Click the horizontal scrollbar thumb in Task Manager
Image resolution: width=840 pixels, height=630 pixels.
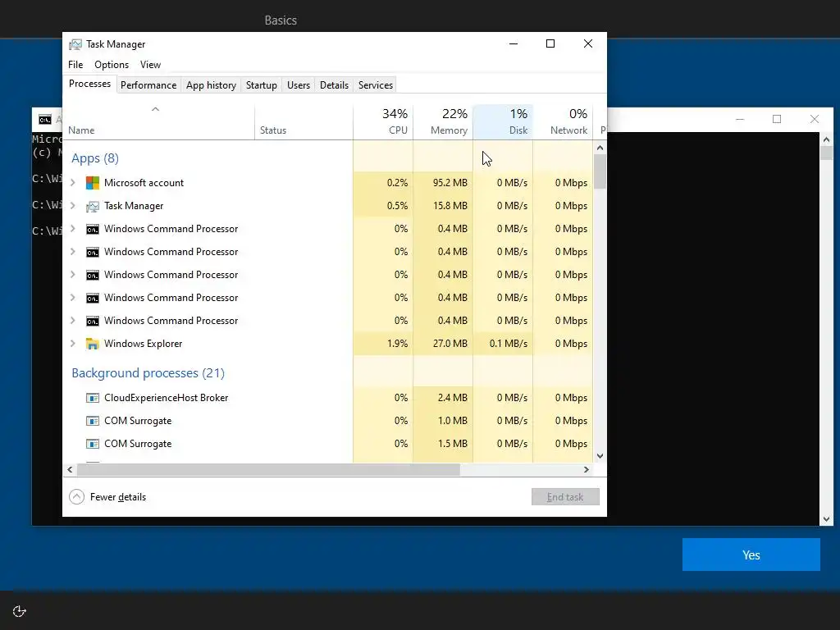[268, 470]
